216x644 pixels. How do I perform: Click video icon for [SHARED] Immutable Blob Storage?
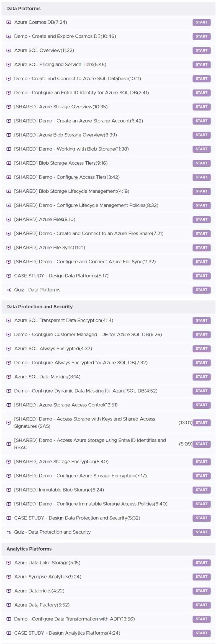click(9, 490)
